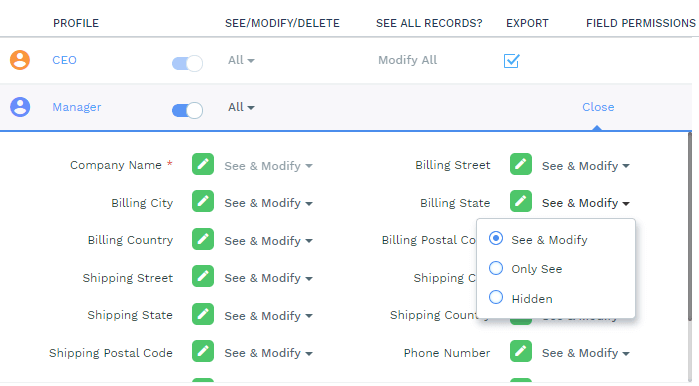
Task: Click the green edit icon for Phone Number
Action: (521, 351)
